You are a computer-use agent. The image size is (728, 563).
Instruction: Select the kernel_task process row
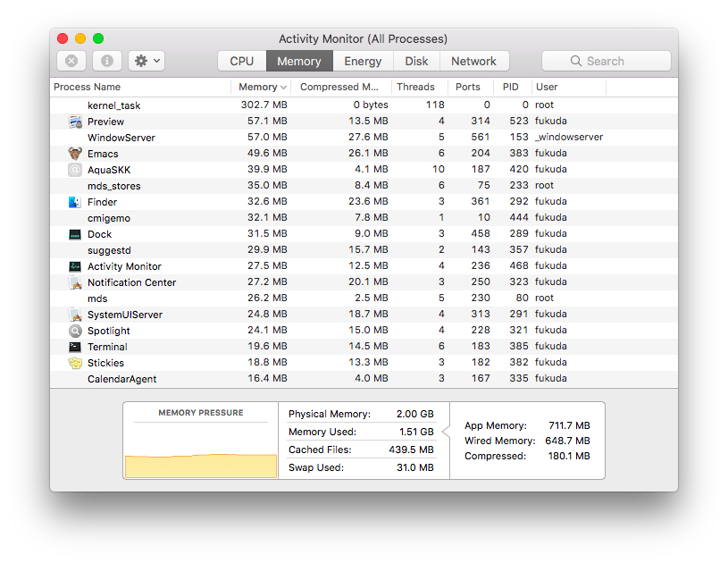click(364, 105)
